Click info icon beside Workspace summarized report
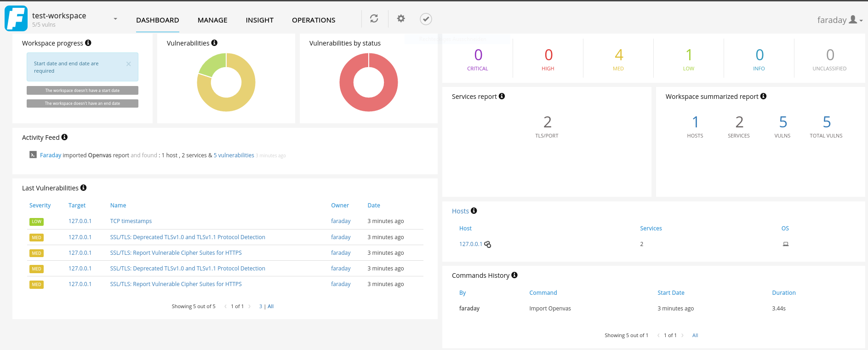The image size is (868, 350). tap(764, 96)
